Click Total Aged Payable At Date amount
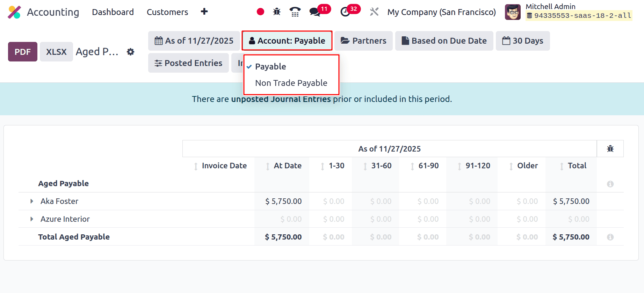Screen dimensions: 644x293 [283, 237]
